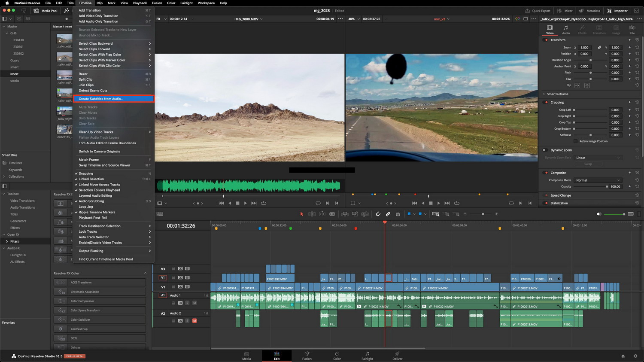This screenshot has height=362, width=644.
Task: Click the Quick Export button
Action: point(538,11)
